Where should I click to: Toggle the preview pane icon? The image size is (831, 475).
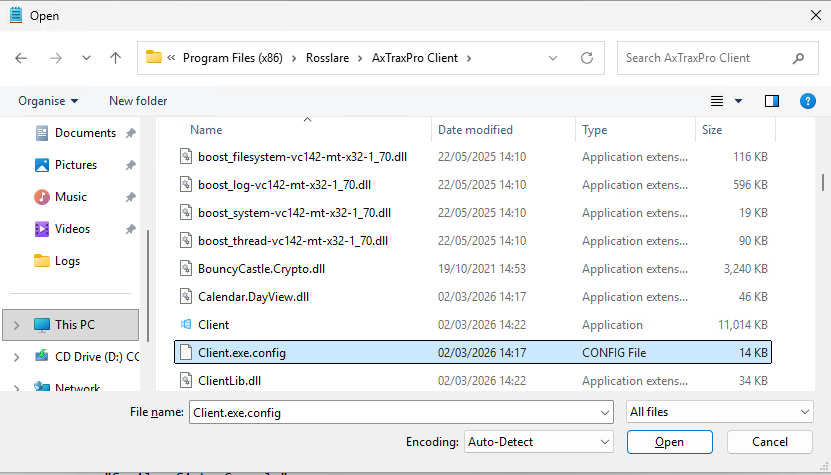click(771, 101)
